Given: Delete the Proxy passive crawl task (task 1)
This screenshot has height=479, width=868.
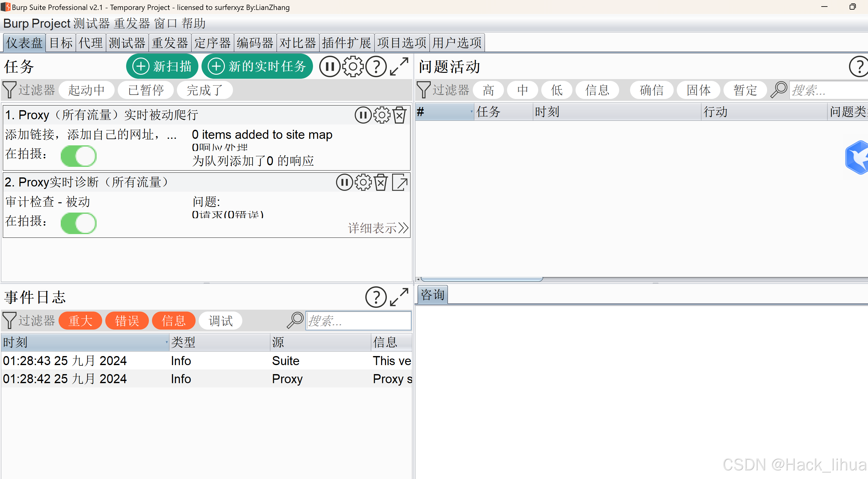Looking at the screenshot, I should (x=399, y=115).
